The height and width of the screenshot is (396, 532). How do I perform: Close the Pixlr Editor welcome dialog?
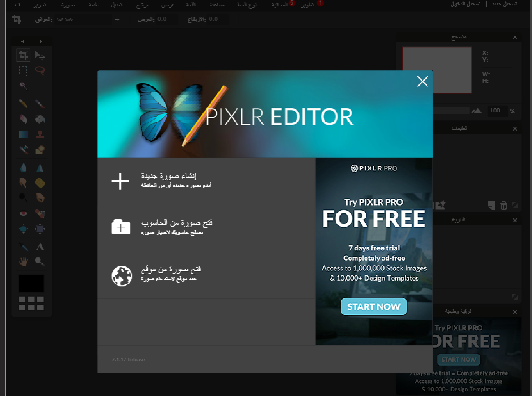[422, 81]
